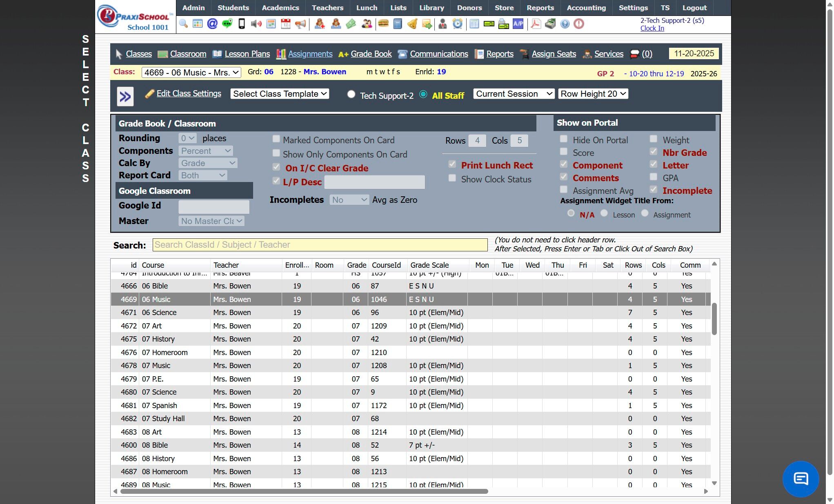Click the live chat bubble icon

tap(801, 479)
